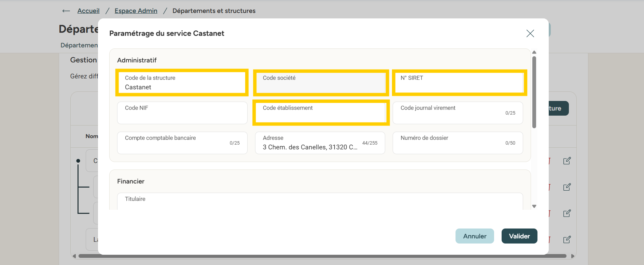
Task: Click the Administratif section heading
Action: (x=137, y=60)
